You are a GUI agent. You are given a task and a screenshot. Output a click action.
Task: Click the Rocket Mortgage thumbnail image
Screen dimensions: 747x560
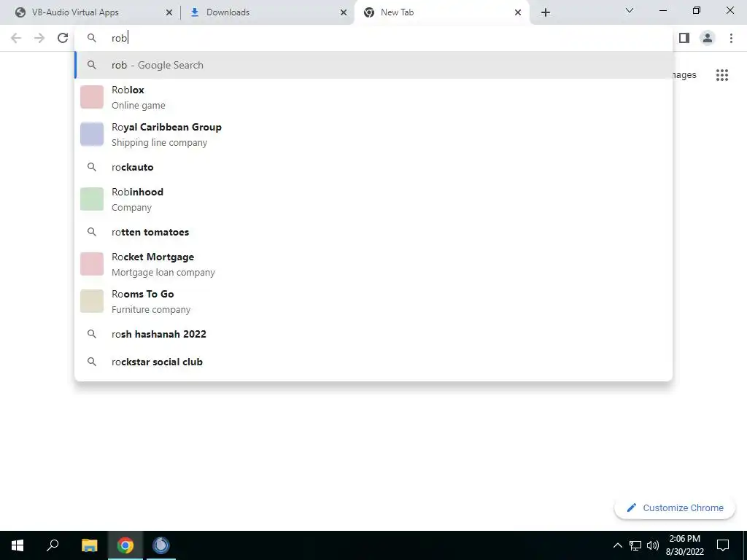(x=92, y=264)
